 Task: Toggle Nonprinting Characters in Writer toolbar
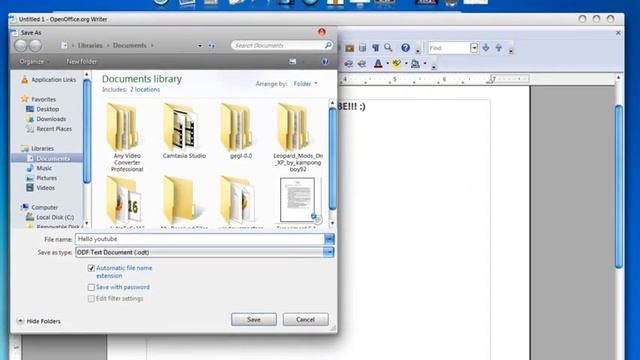pyautogui.click(x=375, y=48)
